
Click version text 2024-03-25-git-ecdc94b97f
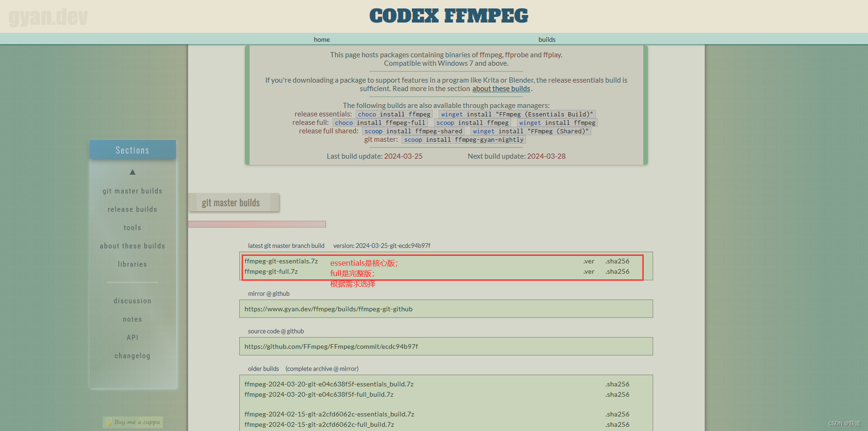click(x=382, y=246)
